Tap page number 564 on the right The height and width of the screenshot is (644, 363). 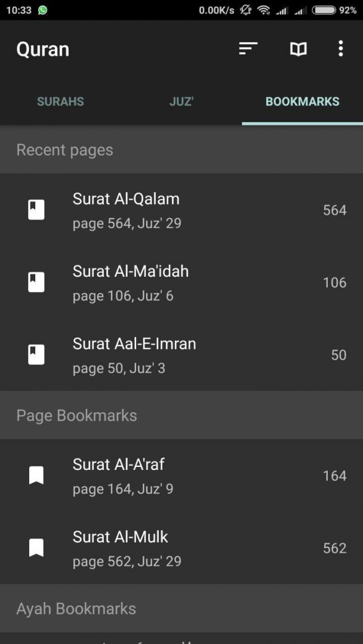tap(334, 210)
